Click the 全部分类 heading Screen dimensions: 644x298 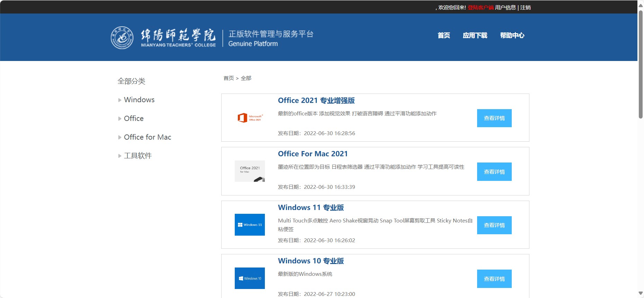tap(131, 81)
